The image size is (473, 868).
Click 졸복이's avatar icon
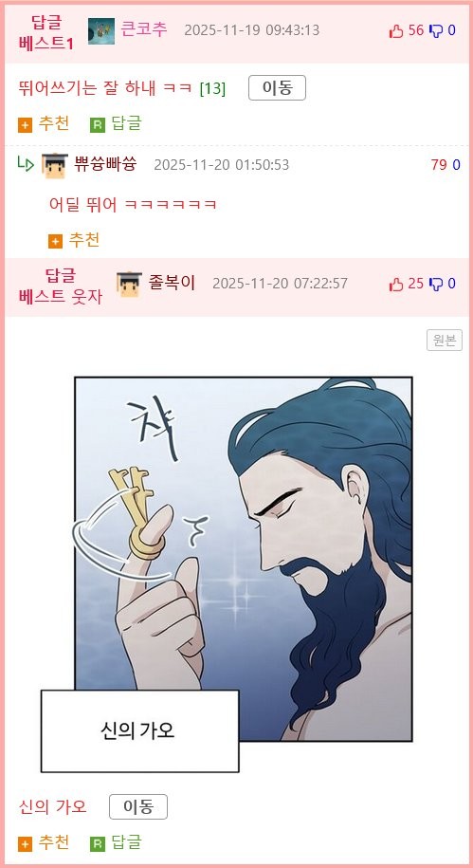tap(129, 284)
